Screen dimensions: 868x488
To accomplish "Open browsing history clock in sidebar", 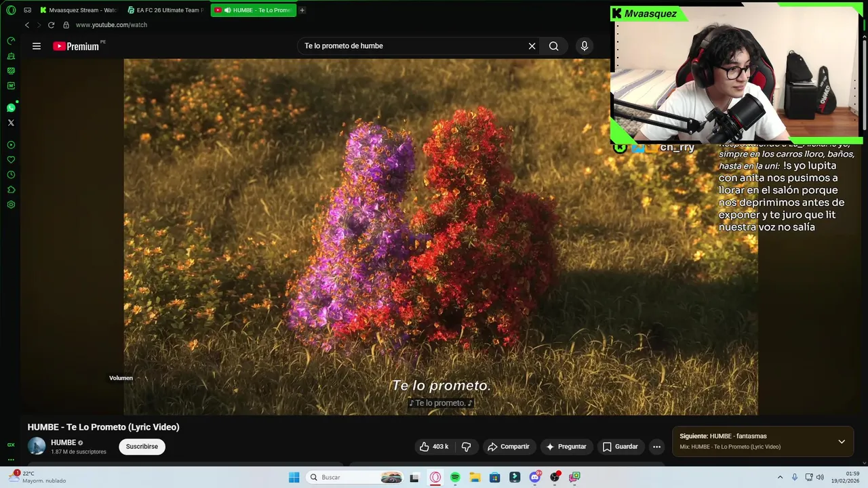I will pyautogui.click(x=11, y=175).
